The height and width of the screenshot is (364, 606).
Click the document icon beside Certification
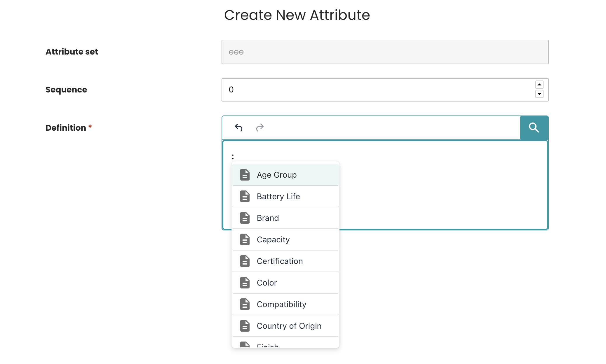(245, 261)
